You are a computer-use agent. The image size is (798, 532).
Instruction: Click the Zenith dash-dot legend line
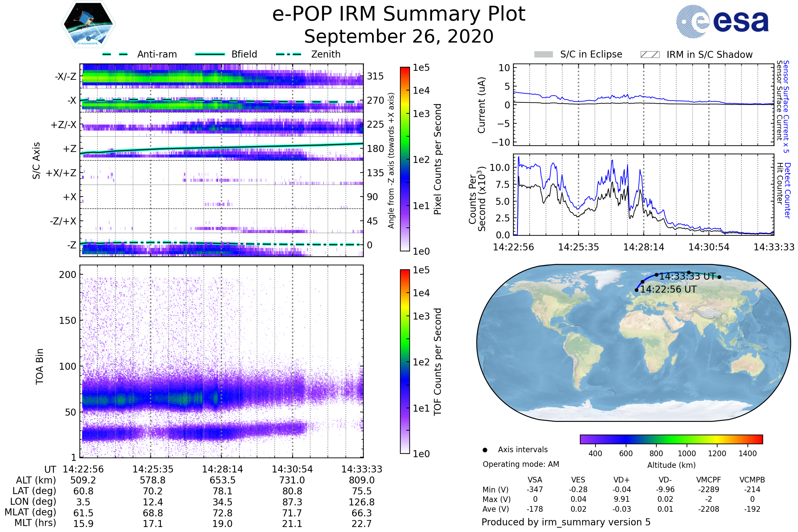pyautogui.click(x=289, y=54)
